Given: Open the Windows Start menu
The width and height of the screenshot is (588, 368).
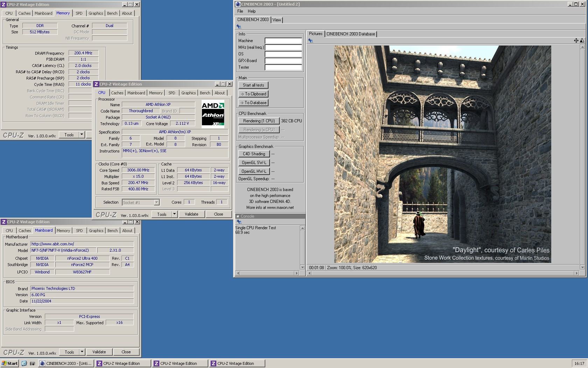Looking at the screenshot, I should coord(9,363).
